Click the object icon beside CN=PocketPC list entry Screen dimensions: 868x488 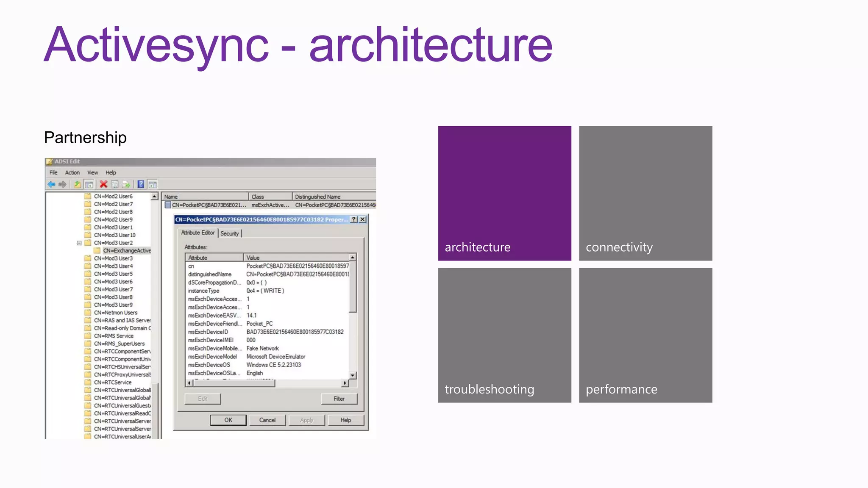(168, 205)
